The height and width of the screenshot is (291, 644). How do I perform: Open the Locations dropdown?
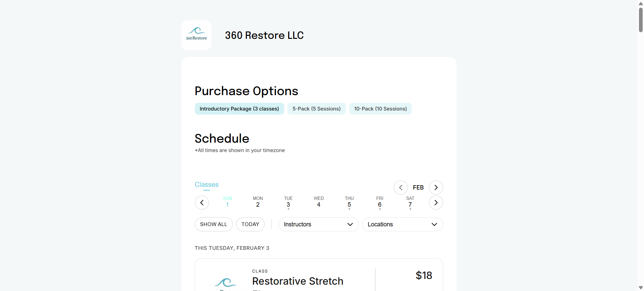pyautogui.click(x=402, y=224)
